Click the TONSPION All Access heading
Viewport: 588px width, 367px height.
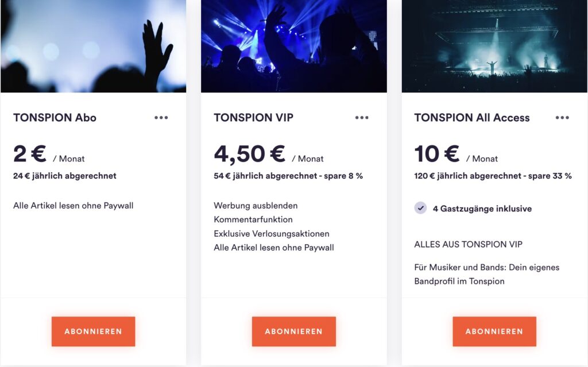(472, 118)
